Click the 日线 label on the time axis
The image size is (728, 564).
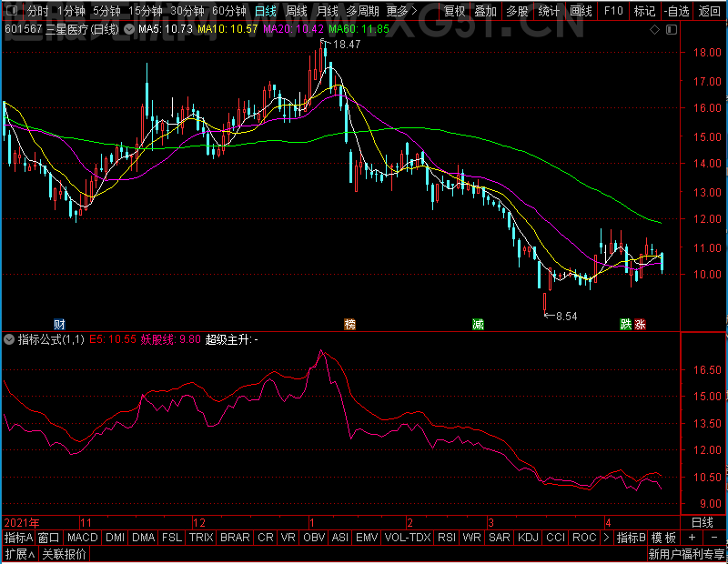click(x=702, y=522)
